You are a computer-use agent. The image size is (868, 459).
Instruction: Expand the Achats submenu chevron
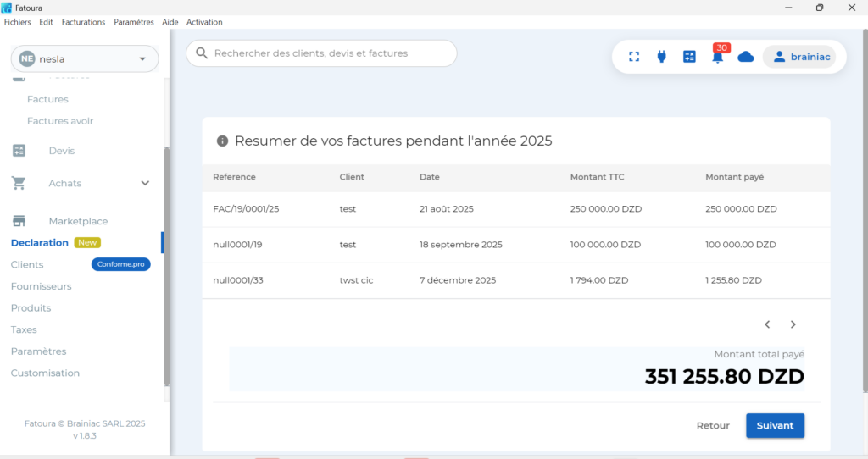pos(145,183)
